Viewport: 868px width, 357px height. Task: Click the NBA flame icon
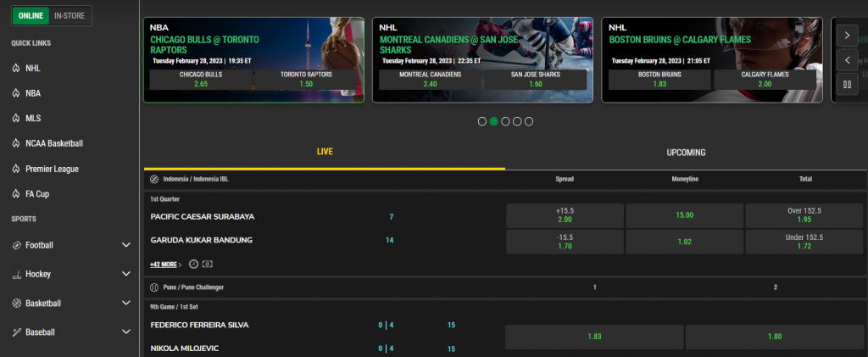tap(15, 93)
